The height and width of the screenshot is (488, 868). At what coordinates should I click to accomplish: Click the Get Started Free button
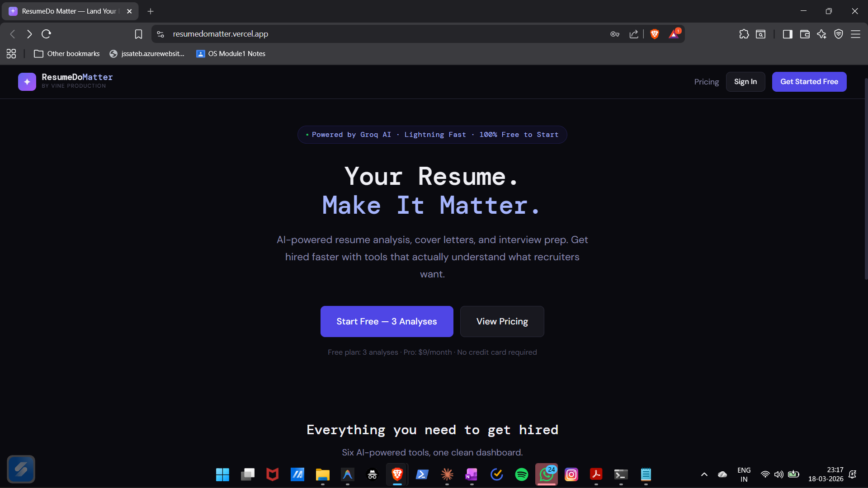click(x=809, y=82)
